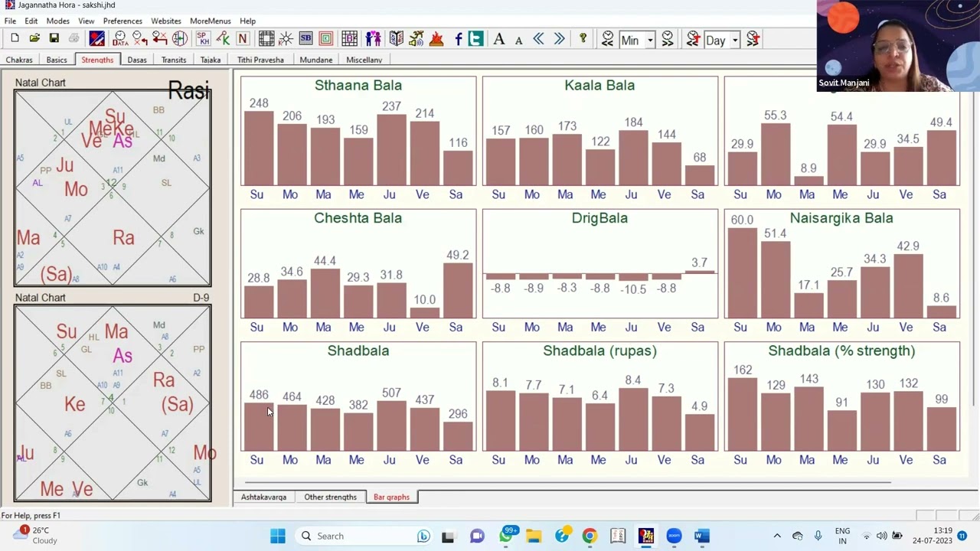Click the DATA clock birth data icon
Image resolution: width=980 pixels, height=551 pixels.
click(120, 39)
